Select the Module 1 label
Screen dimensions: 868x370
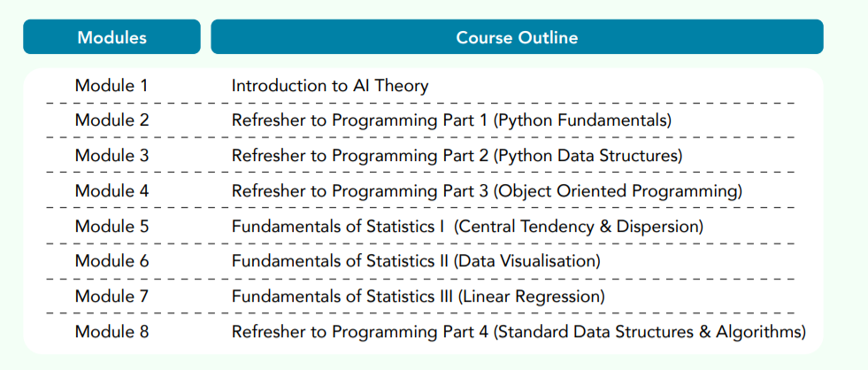[x=111, y=86]
